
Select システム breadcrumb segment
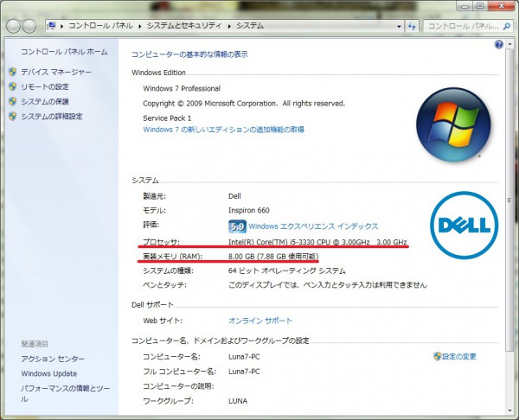click(250, 26)
